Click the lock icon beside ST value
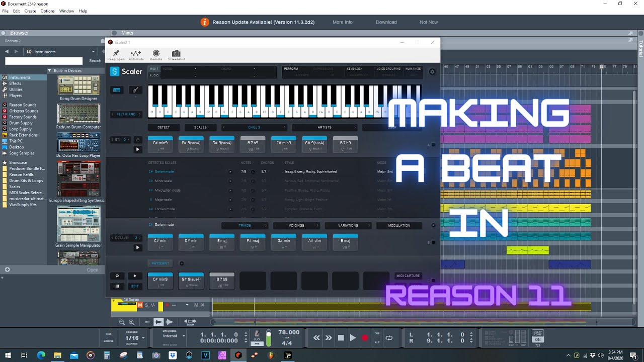 pyautogui.click(x=137, y=139)
